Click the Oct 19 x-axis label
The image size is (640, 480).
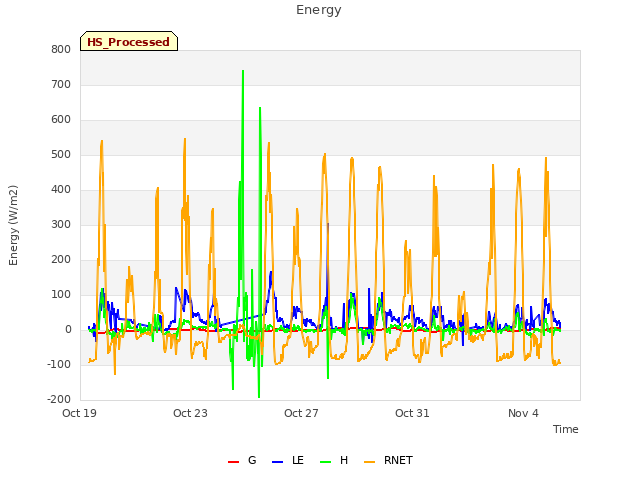[79, 413]
